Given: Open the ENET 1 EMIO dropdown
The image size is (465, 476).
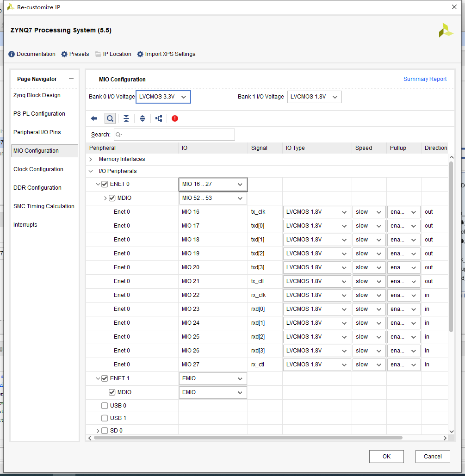Looking at the screenshot, I should (213, 378).
